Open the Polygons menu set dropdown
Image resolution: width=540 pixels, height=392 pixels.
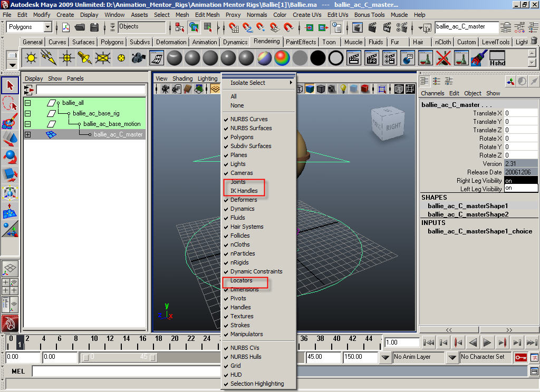[x=48, y=27]
